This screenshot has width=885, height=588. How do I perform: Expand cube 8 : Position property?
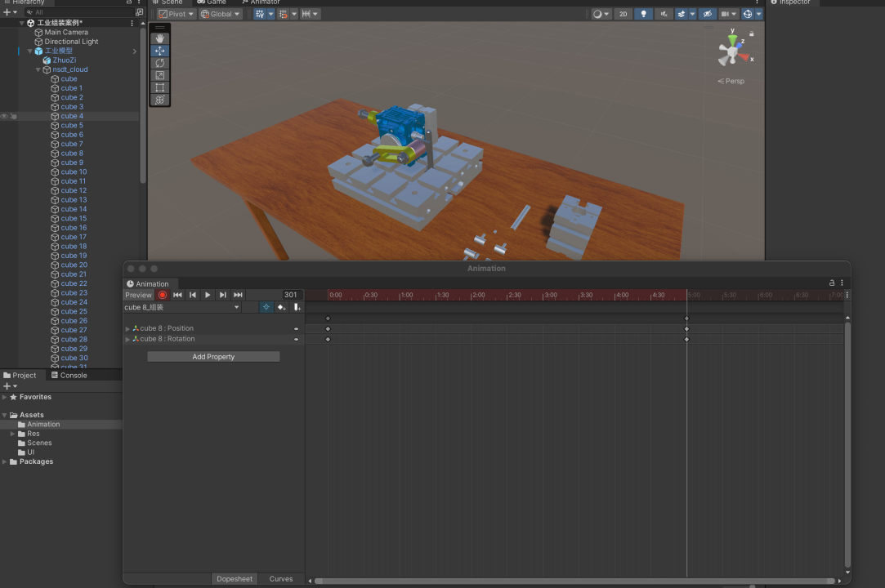(127, 328)
